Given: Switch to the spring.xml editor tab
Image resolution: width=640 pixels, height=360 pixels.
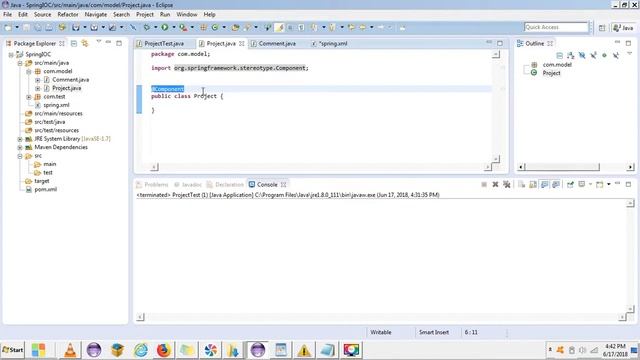Looking at the screenshot, I should point(333,43).
